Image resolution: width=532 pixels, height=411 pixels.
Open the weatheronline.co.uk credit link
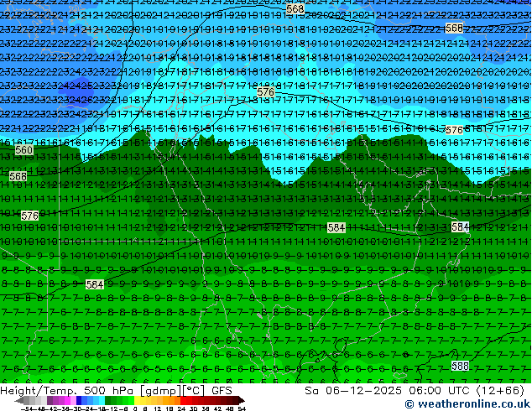467,404
